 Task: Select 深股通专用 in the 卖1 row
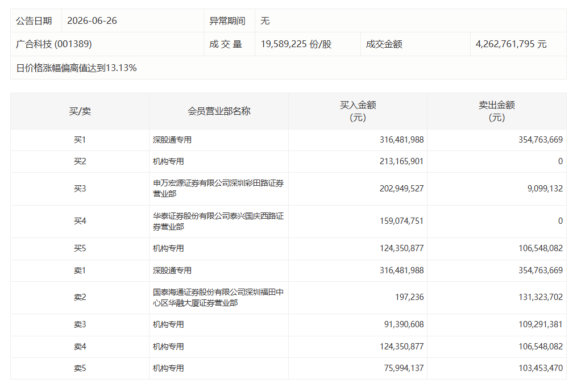pyautogui.click(x=172, y=271)
